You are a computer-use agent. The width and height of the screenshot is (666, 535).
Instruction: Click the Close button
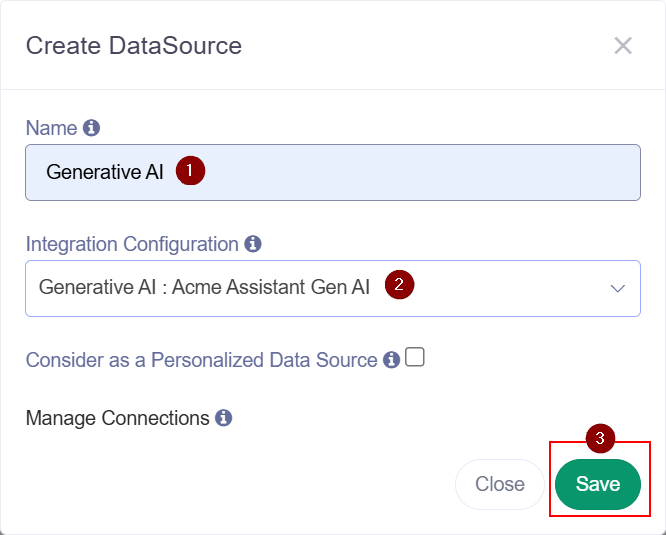pyautogui.click(x=500, y=484)
